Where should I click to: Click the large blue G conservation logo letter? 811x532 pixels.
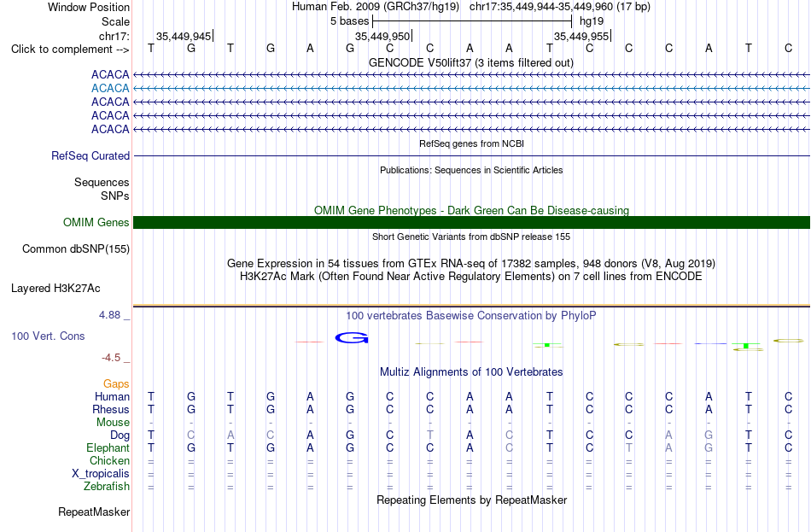pos(352,338)
